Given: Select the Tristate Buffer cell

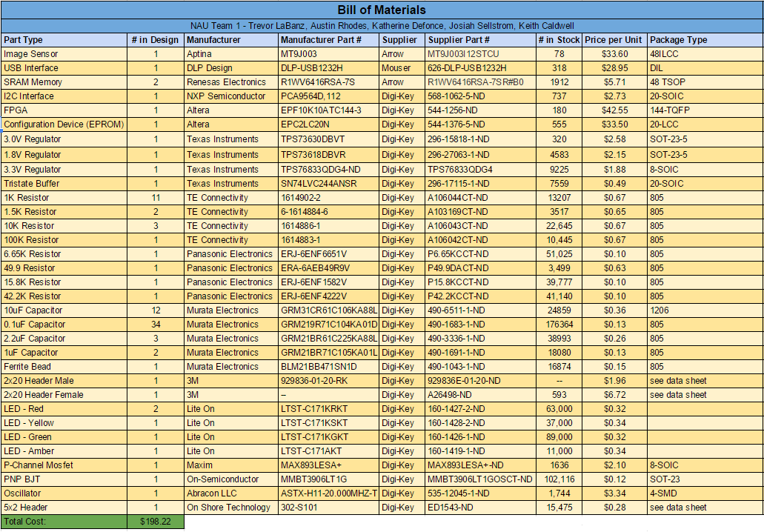Looking at the screenshot, I should pos(64,184).
